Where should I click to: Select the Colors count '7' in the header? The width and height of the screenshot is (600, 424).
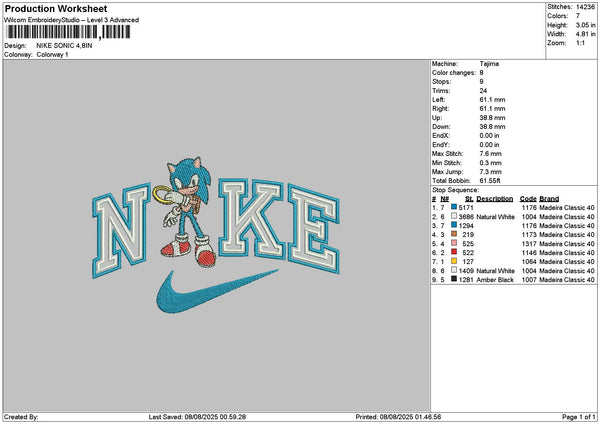point(578,16)
